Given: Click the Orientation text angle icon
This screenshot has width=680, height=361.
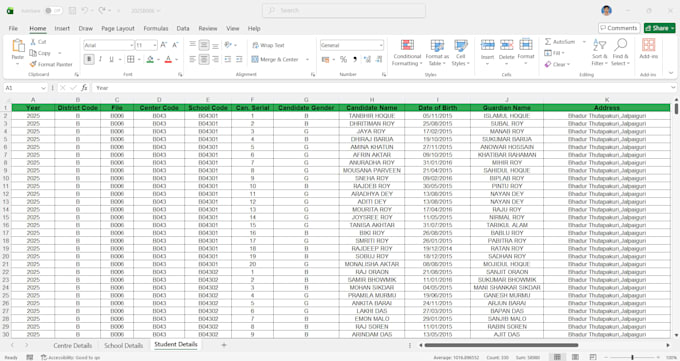Looking at the screenshot, I should [x=228, y=45].
